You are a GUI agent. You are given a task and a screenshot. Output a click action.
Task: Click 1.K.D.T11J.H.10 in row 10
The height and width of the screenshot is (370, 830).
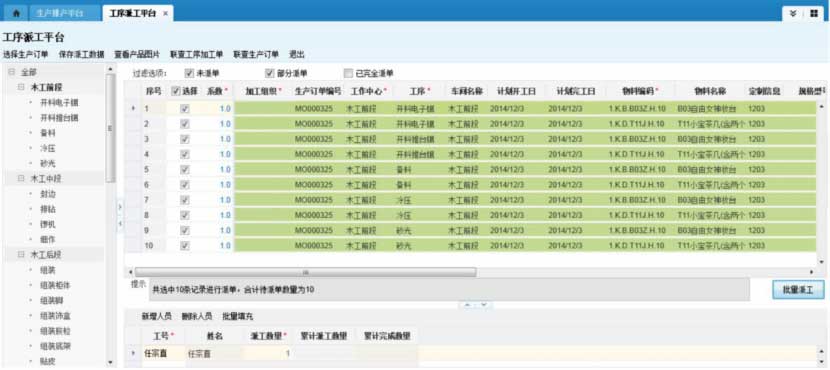point(637,246)
